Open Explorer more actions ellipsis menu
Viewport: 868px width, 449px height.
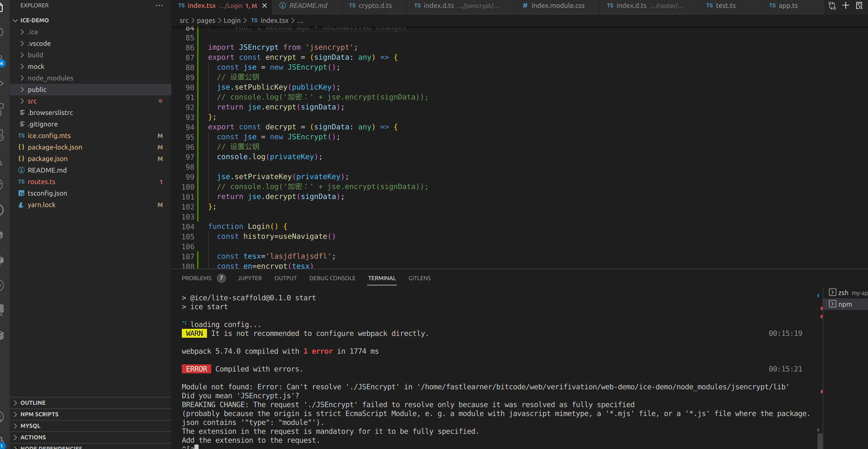click(159, 6)
